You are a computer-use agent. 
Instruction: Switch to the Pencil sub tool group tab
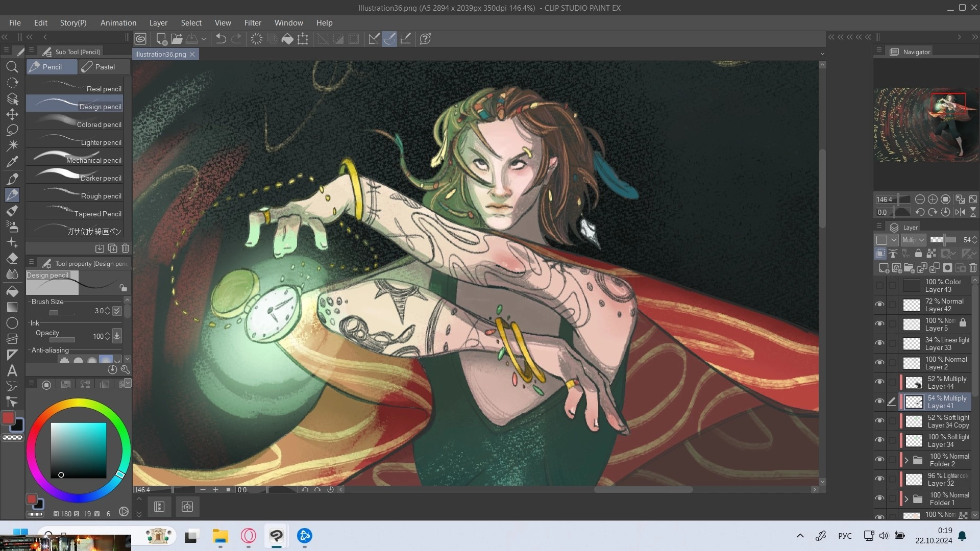coord(52,67)
